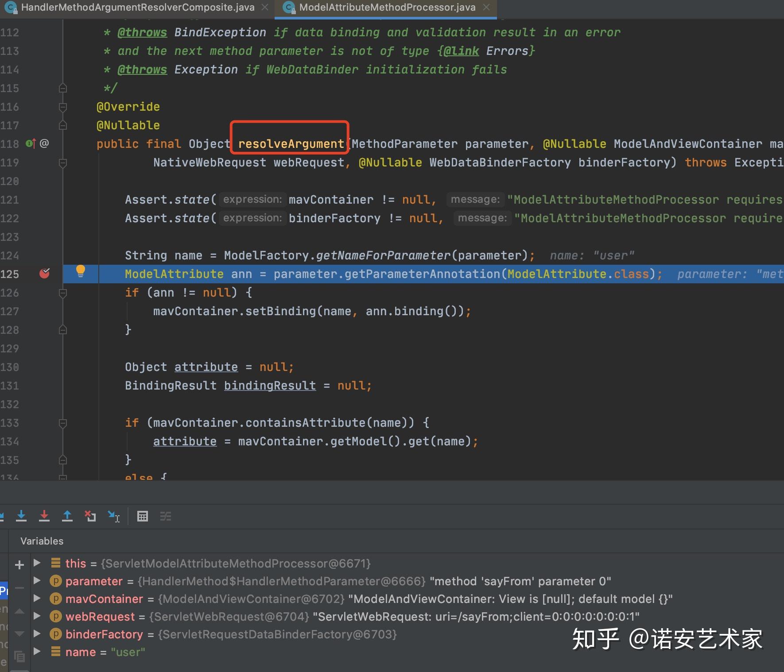Click the setBinding call on line 127
Viewport: 784px width, 672px height.
point(280,311)
